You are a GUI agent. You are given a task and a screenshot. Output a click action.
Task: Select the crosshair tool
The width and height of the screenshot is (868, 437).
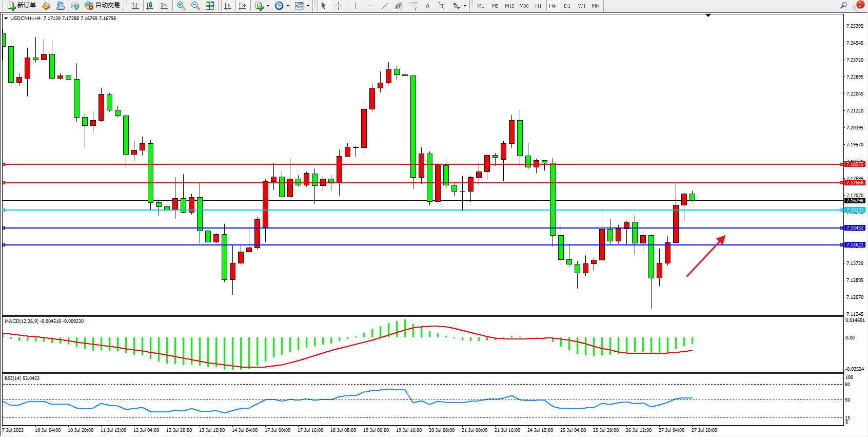click(339, 6)
